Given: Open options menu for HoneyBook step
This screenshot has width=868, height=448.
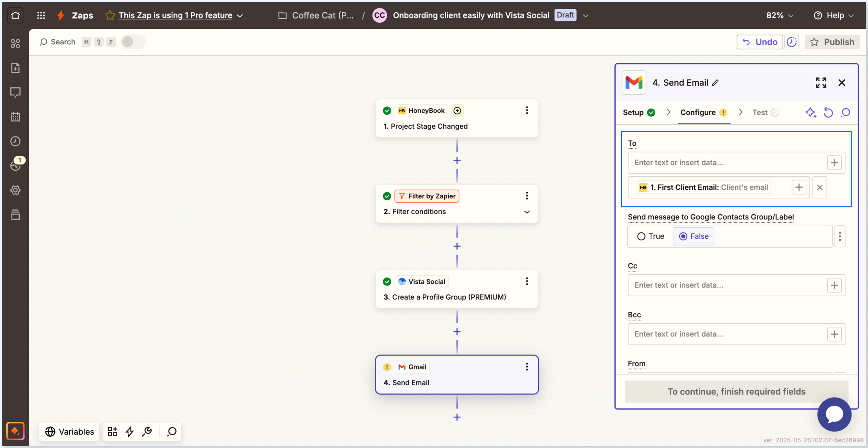Looking at the screenshot, I should (527, 111).
